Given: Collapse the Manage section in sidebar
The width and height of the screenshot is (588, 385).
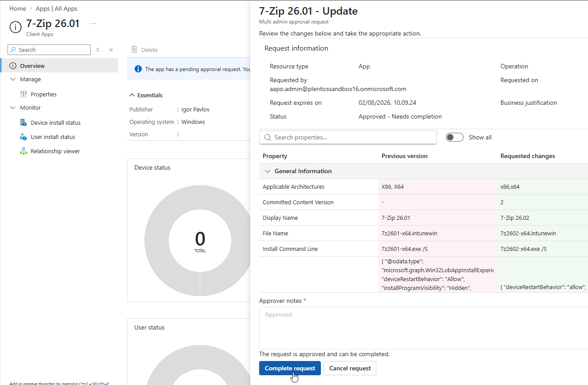Looking at the screenshot, I should tap(12, 79).
